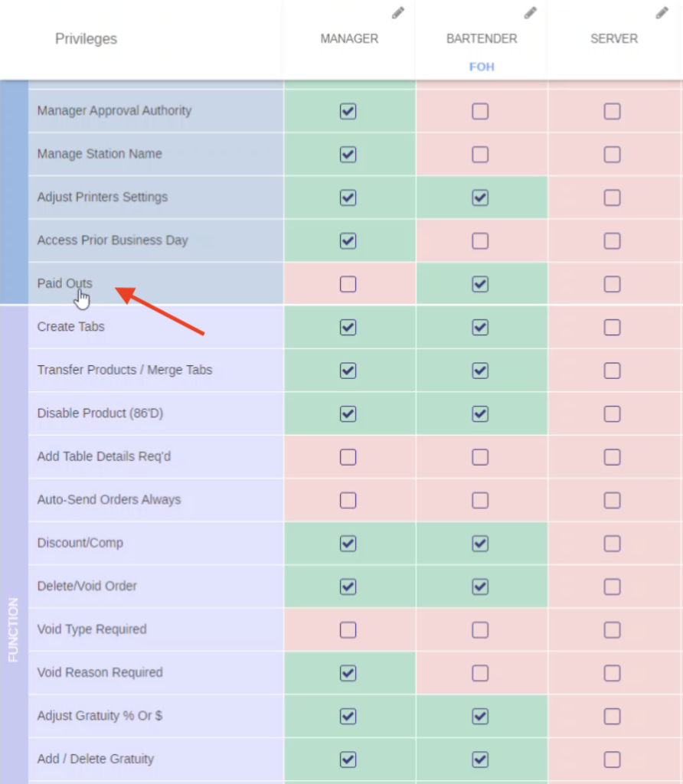Open the edit icon for BARTENDER role

click(x=531, y=12)
